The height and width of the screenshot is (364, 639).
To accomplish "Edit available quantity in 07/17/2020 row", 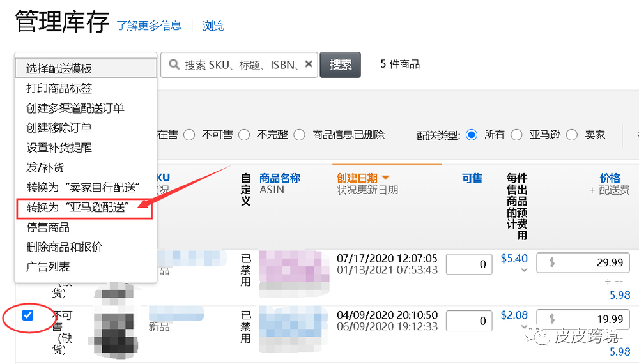I will pyautogui.click(x=469, y=264).
